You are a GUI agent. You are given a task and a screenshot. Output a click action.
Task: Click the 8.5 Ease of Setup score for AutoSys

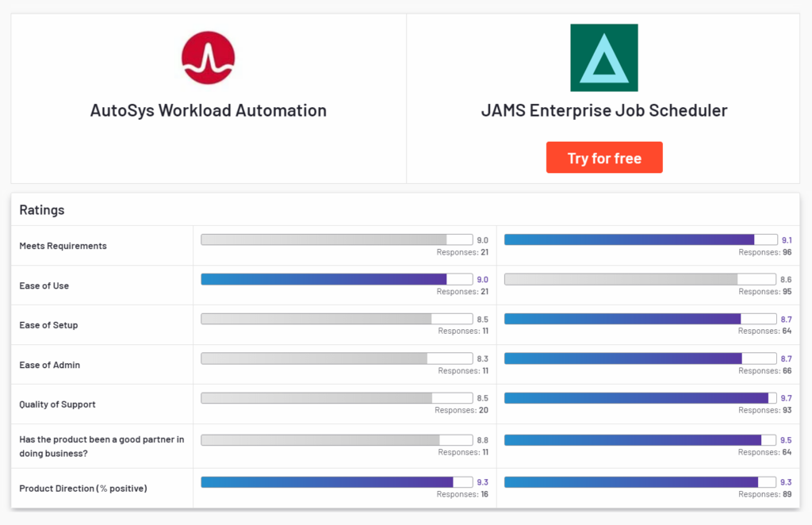pos(484,318)
